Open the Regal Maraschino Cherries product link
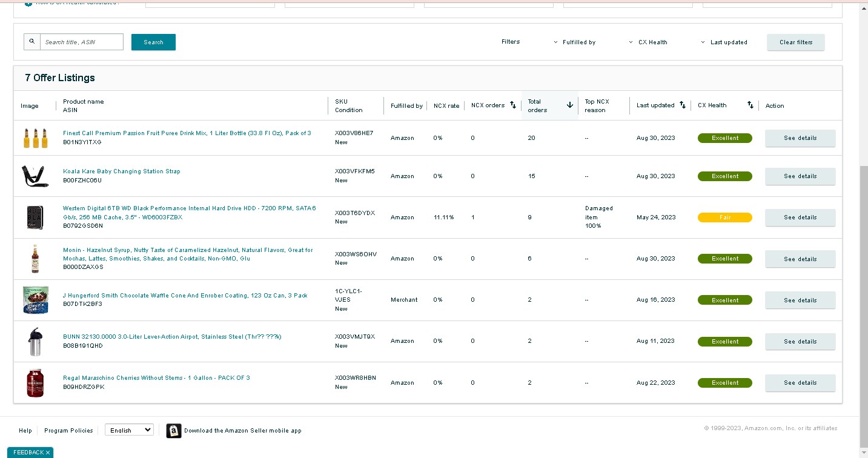This screenshot has height=458, width=868. (x=156, y=378)
